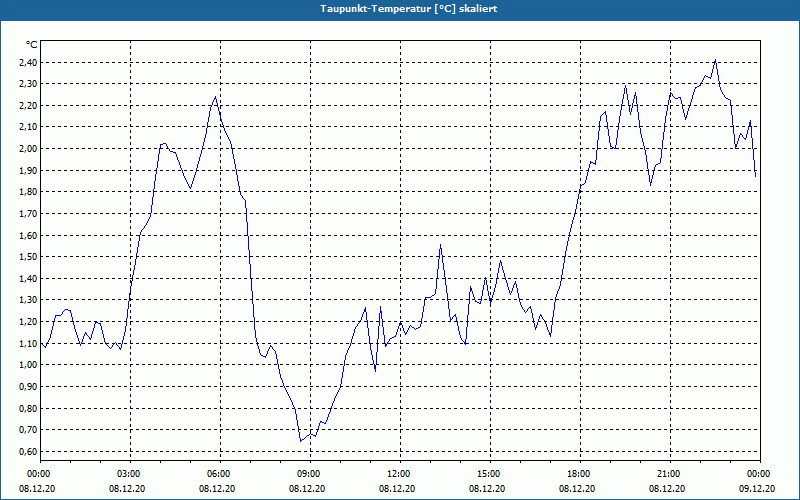Click the chart title "Taupunkt-Temperatur [°C] skaliert"
The width and height of the screenshot is (800, 500).
409,9
